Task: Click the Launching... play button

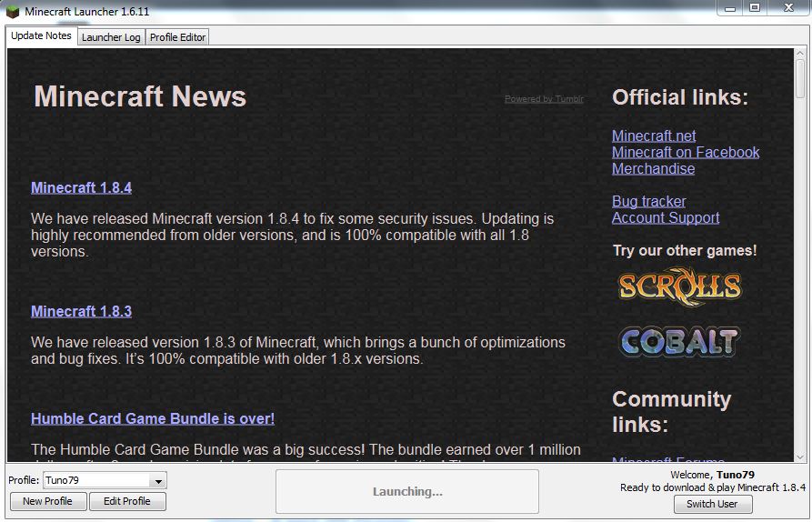Action: [x=407, y=491]
